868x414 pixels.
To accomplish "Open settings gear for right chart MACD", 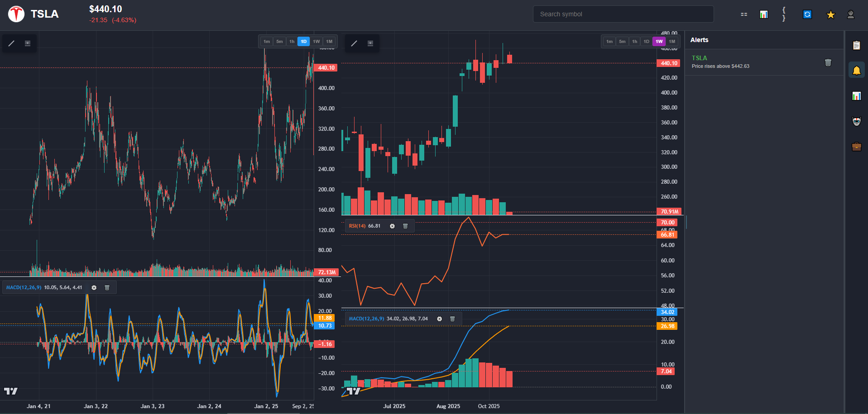I will [x=439, y=319].
